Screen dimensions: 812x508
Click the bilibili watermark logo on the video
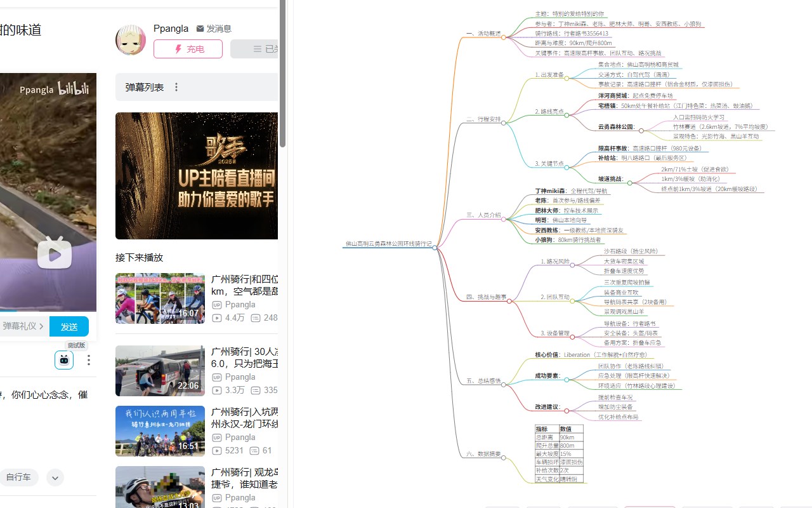74,89
